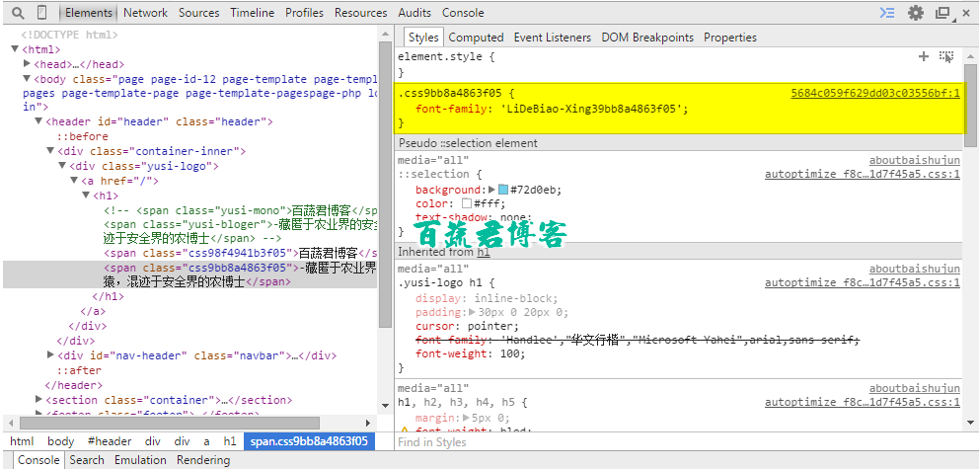Expand background shorthand triangle
Image resolution: width=980 pixels, height=469 pixels.
(491, 190)
